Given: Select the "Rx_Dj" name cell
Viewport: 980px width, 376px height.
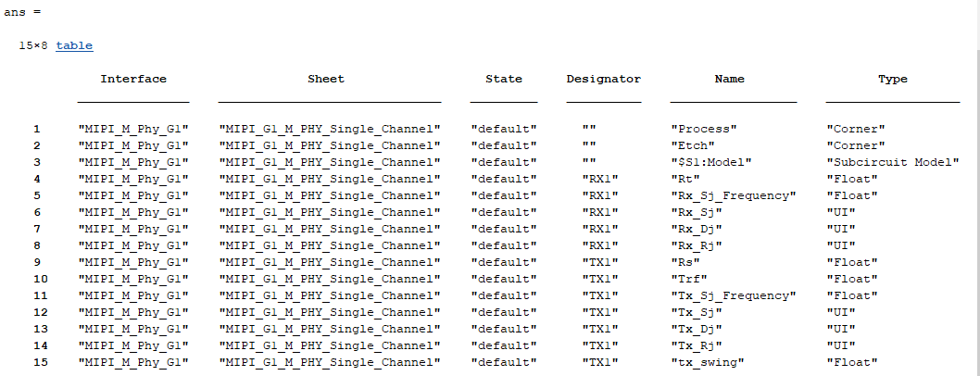Looking at the screenshot, I should point(697,229).
